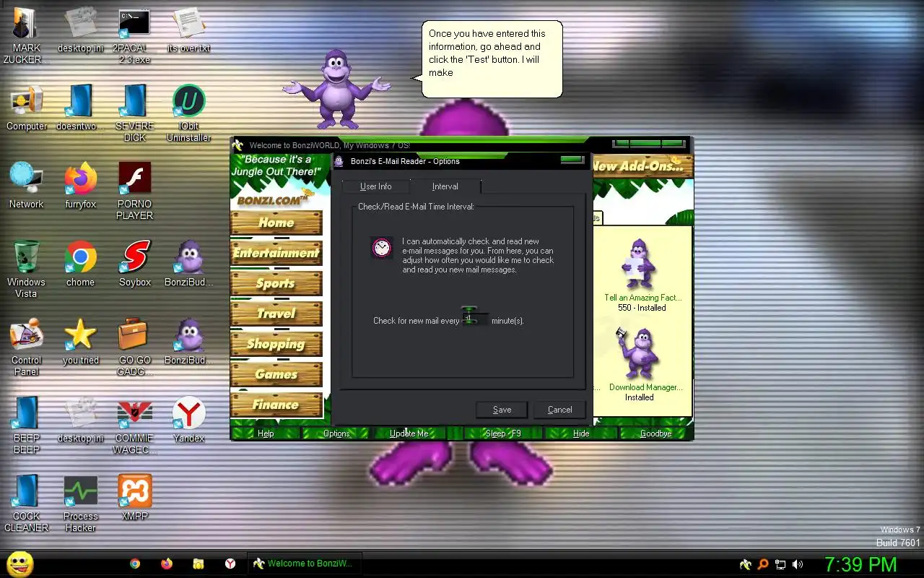The height and width of the screenshot is (578, 924).
Task: Select the doesntwo... desktop shortcut
Action: [81, 108]
